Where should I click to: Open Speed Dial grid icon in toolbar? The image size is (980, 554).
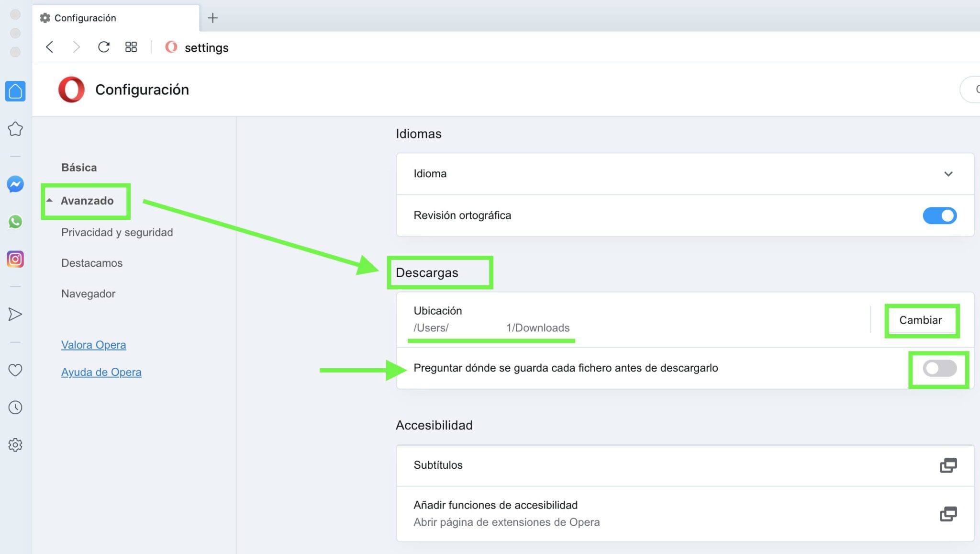pos(131,47)
